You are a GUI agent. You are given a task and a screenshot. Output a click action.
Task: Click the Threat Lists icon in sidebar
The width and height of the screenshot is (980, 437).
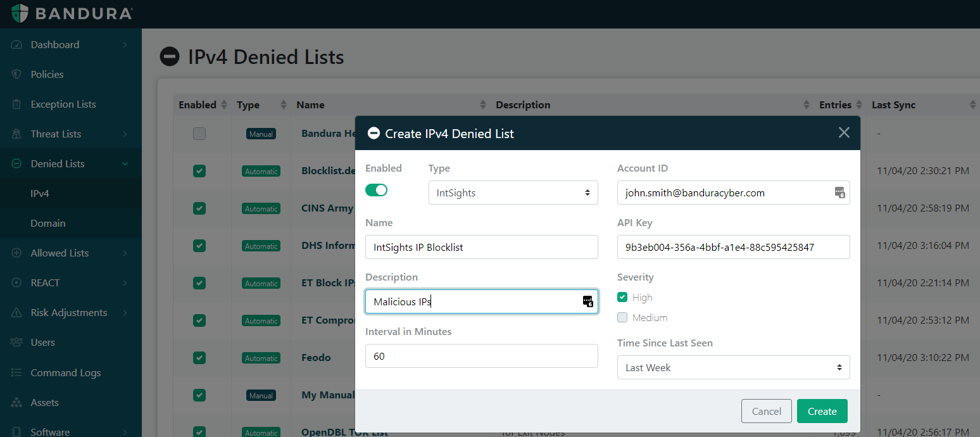point(17,134)
